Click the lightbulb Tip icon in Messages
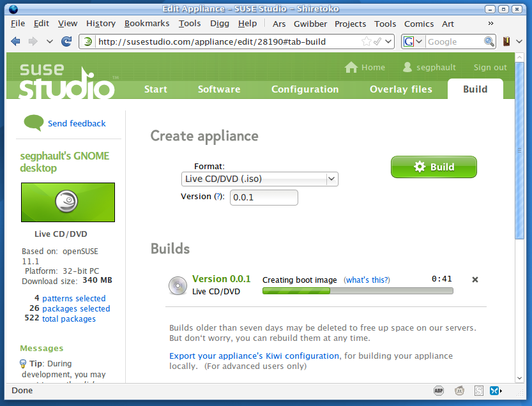 tap(23, 364)
